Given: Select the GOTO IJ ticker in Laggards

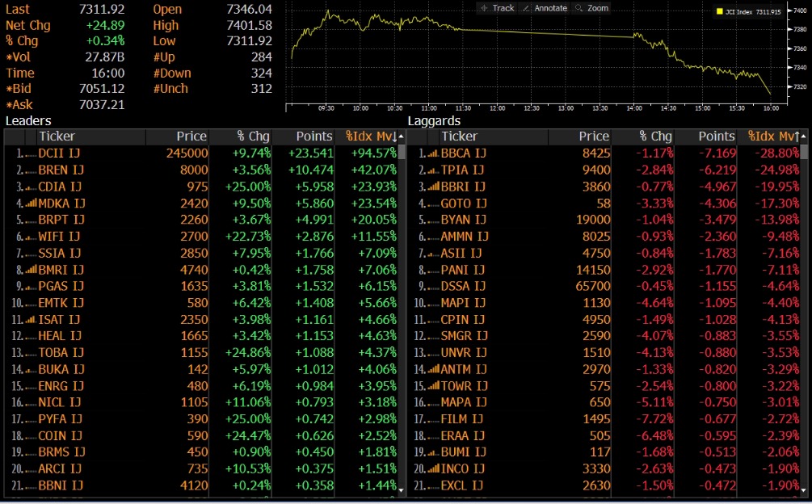Looking at the screenshot, I should [464, 204].
